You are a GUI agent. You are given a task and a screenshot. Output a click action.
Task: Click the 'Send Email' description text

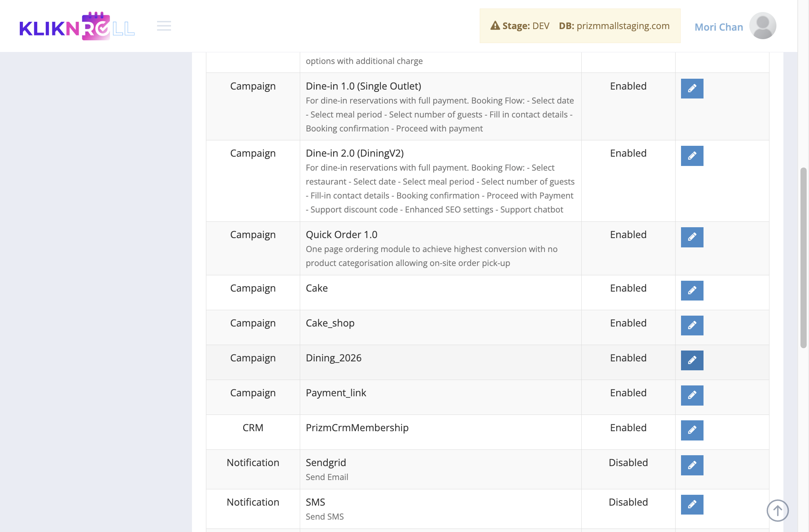[327, 477]
